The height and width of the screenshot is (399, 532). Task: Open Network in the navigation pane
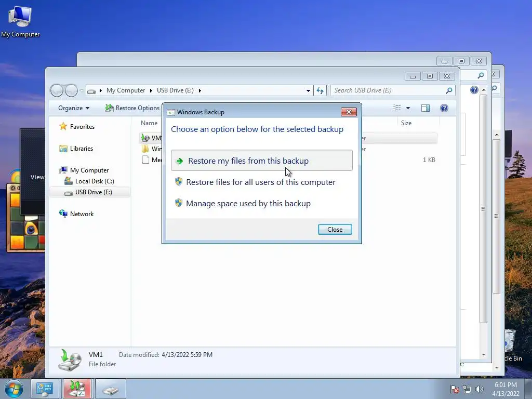82,214
